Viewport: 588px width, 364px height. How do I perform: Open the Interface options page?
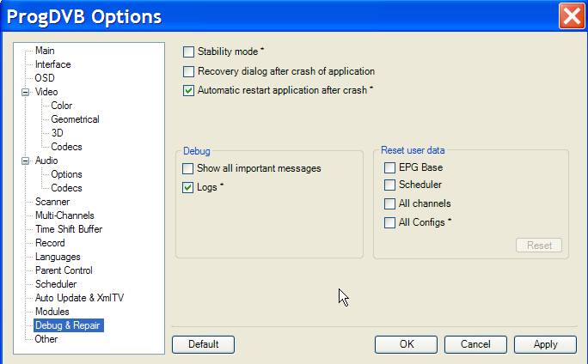coord(53,64)
